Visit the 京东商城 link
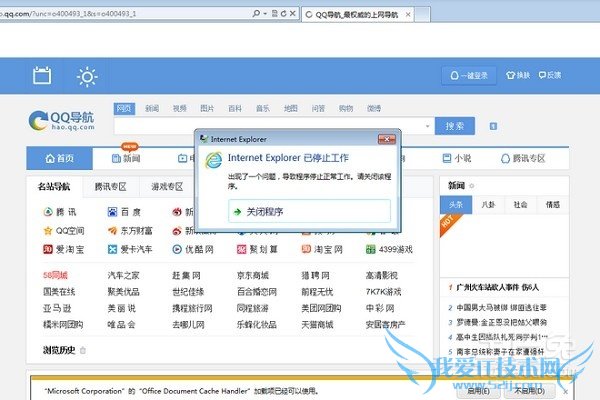The width and height of the screenshot is (600, 400). (x=253, y=275)
